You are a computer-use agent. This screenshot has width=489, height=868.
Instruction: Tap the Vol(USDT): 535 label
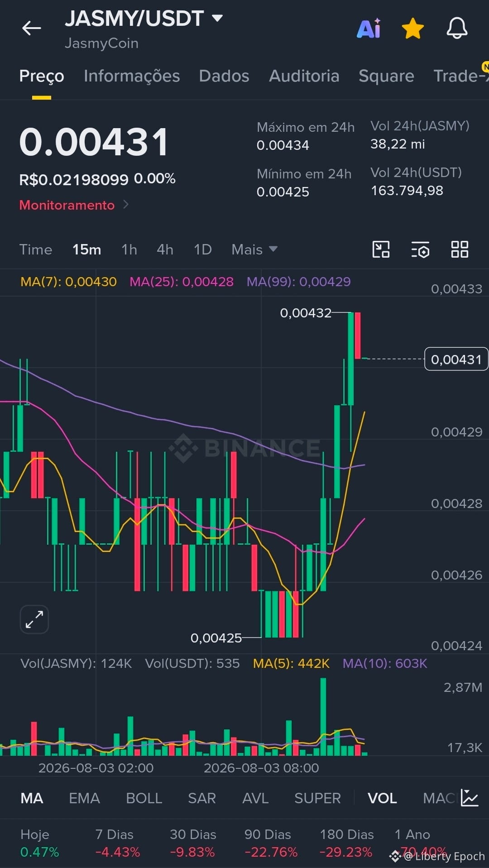[192, 663]
